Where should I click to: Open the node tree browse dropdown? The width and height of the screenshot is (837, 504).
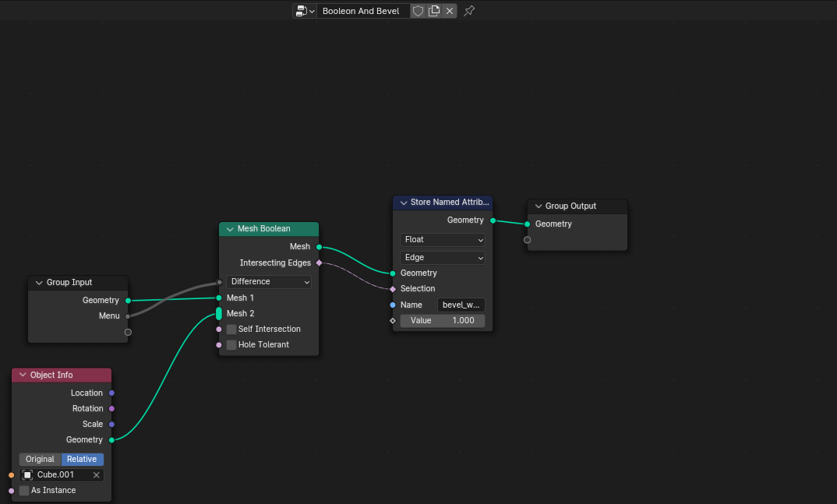(305, 11)
